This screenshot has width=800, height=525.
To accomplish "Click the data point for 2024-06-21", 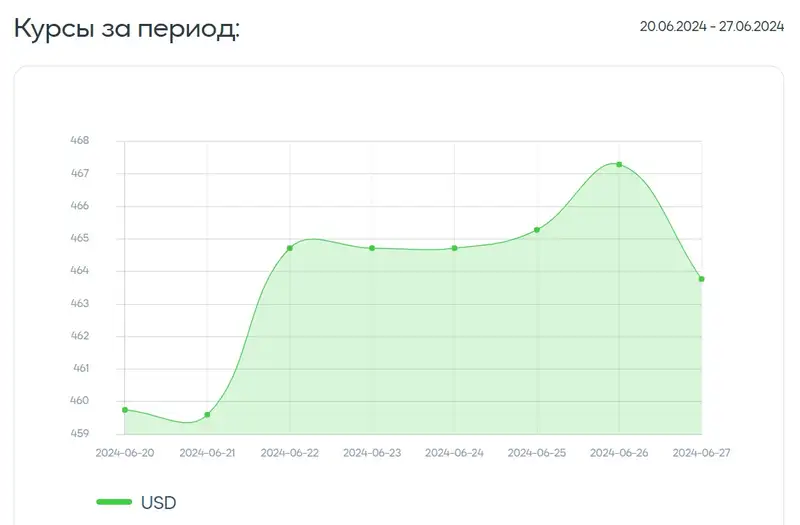I will (207, 414).
